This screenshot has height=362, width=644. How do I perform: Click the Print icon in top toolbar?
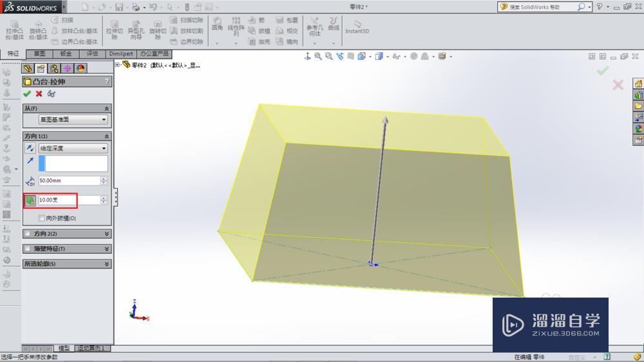pyautogui.click(x=135, y=7)
